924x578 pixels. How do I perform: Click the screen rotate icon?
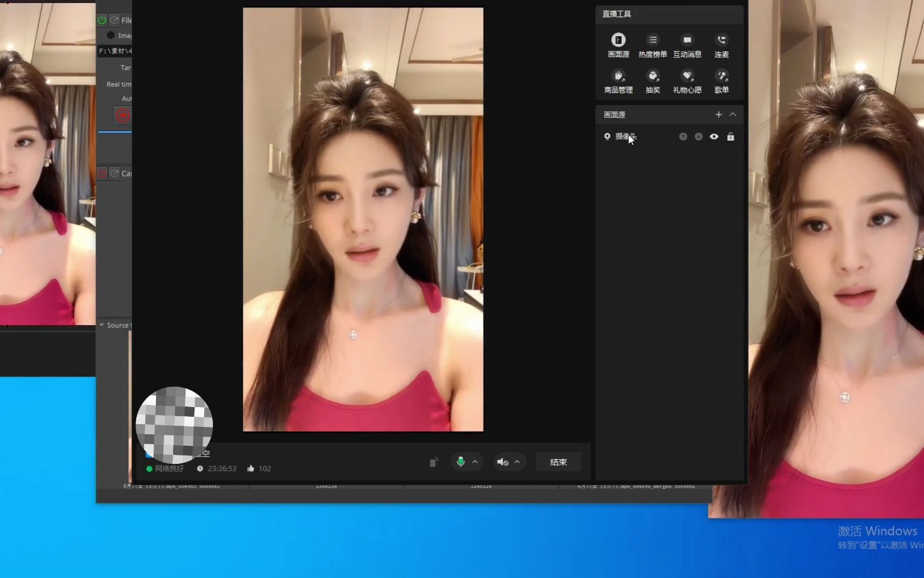click(x=434, y=462)
